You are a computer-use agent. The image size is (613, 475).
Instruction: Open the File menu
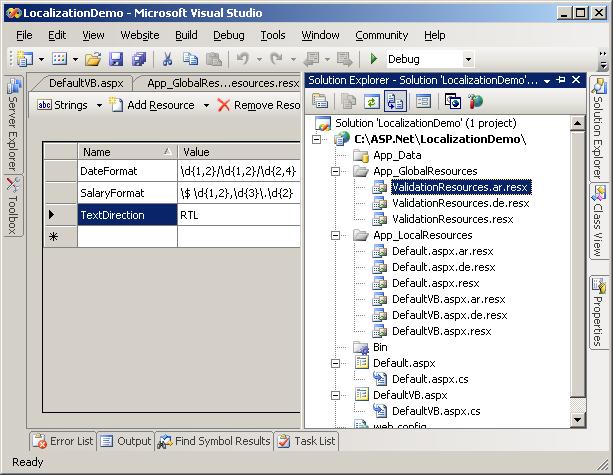24,35
